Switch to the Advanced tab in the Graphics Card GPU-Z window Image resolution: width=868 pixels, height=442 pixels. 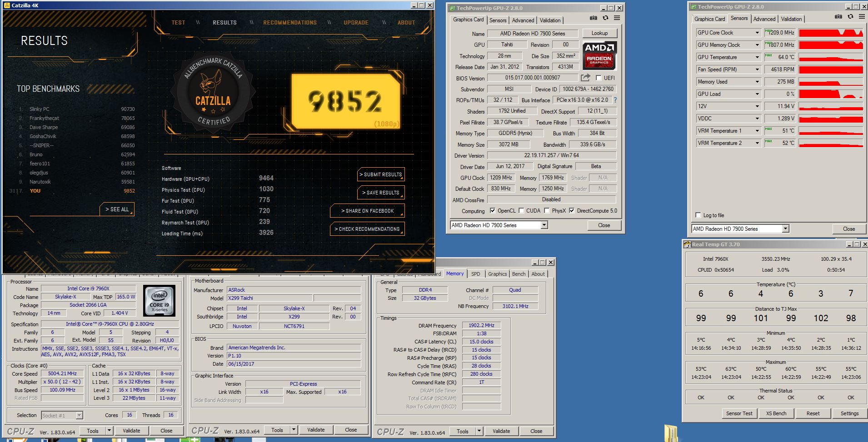523,20
